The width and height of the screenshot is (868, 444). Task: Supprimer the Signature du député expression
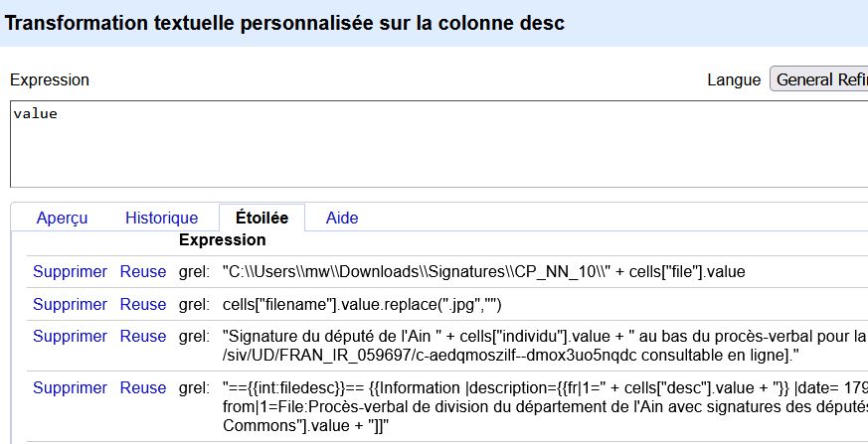(x=70, y=336)
